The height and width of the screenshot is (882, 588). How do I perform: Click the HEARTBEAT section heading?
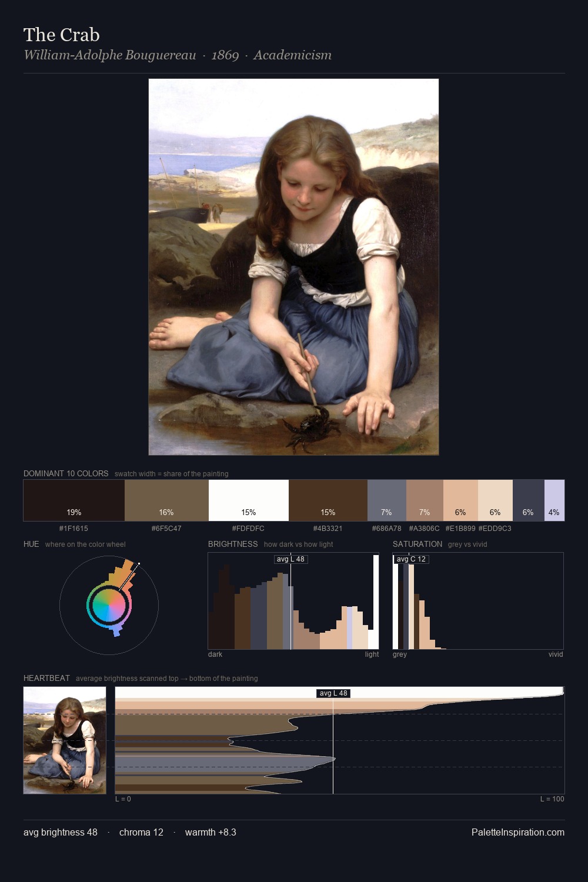(46, 678)
